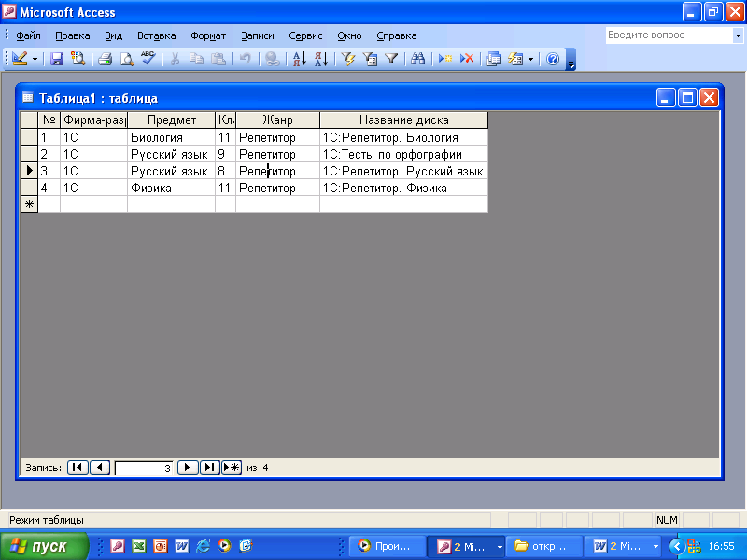The width and height of the screenshot is (747, 560).
Task: Open the Вид menu
Action: [x=113, y=35]
